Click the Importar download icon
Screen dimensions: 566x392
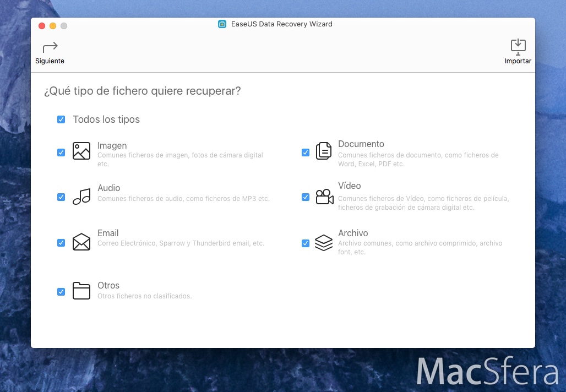(x=518, y=47)
